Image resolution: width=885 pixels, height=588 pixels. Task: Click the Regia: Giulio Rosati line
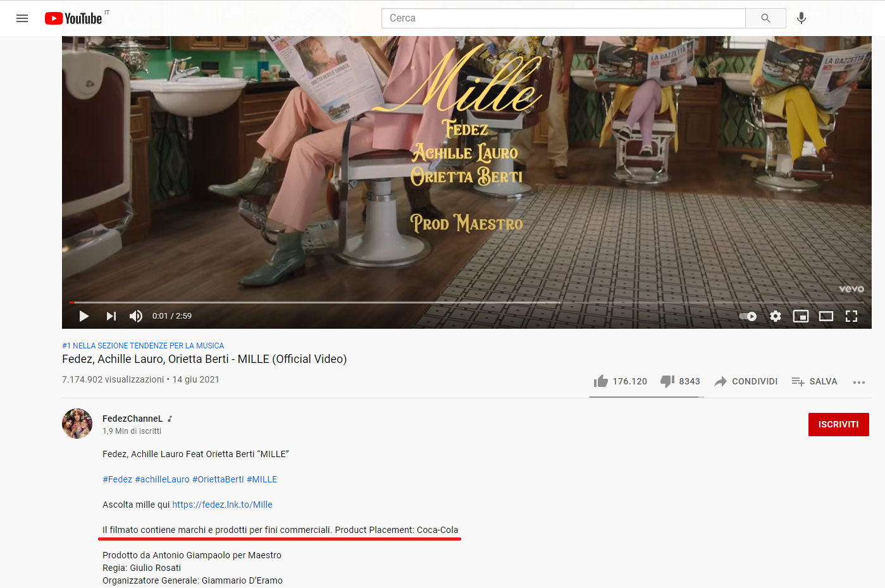point(142,568)
